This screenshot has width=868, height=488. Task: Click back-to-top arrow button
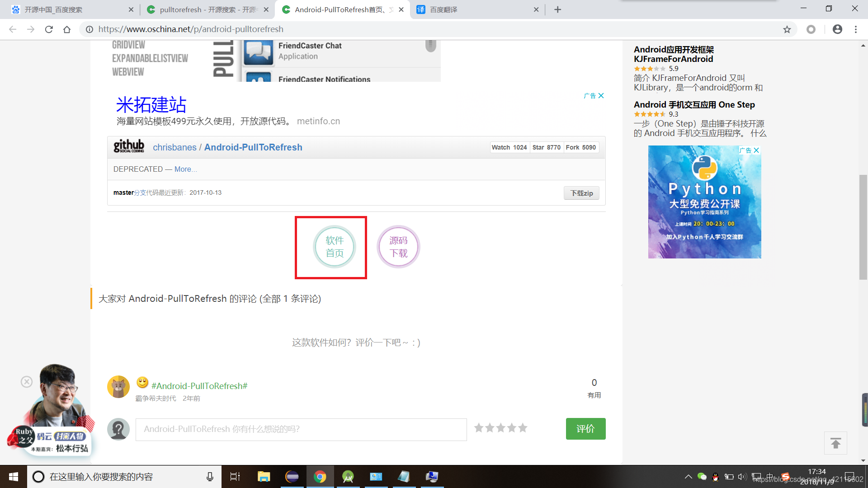835,443
